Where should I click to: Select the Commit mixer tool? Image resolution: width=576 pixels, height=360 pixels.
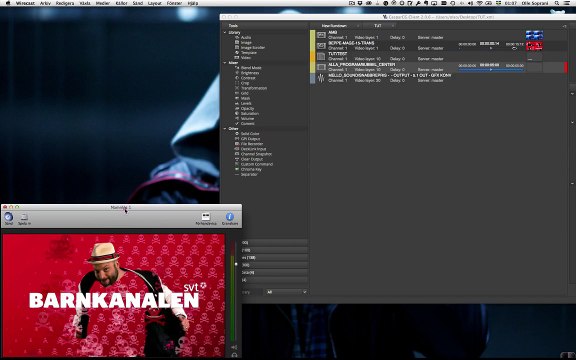pos(248,124)
